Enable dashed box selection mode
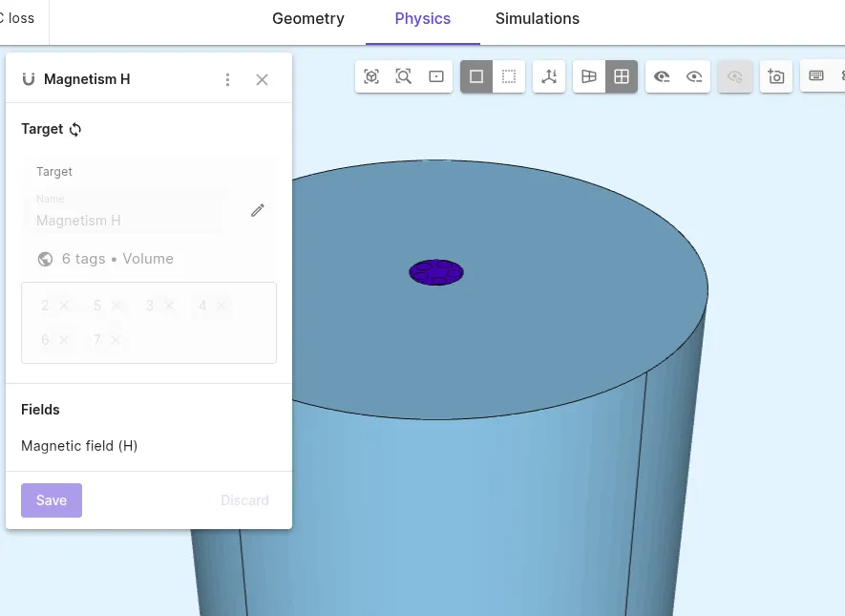 (x=509, y=76)
